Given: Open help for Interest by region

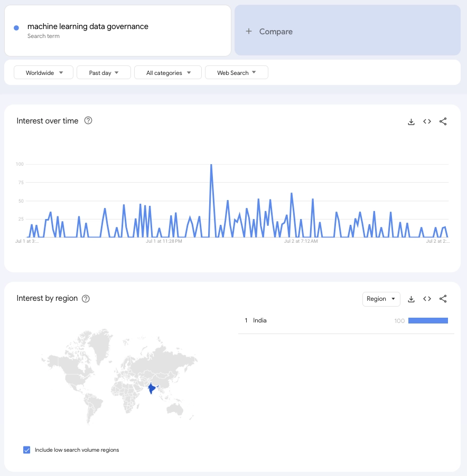Looking at the screenshot, I should click(x=86, y=299).
